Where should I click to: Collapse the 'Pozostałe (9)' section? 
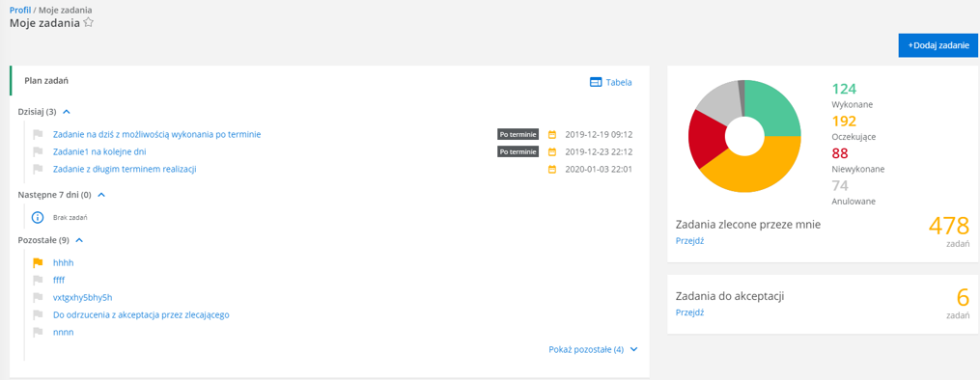[79, 239]
